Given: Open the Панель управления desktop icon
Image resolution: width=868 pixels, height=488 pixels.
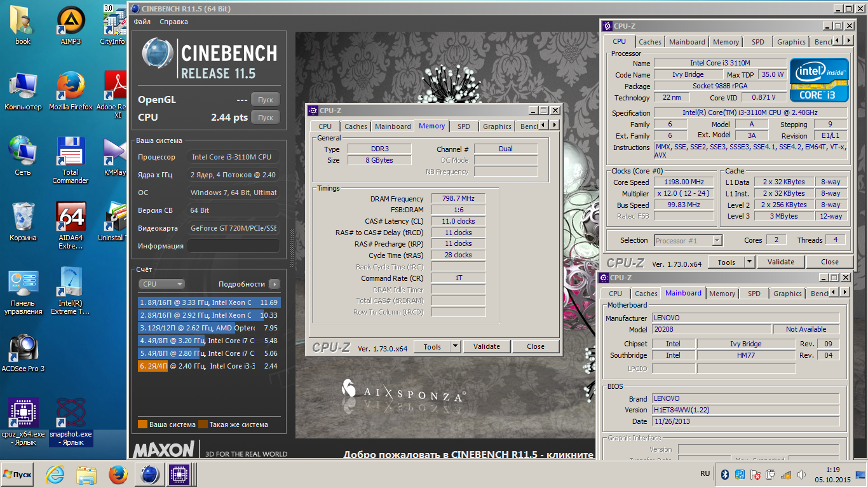Looking at the screenshot, I should [23, 292].
